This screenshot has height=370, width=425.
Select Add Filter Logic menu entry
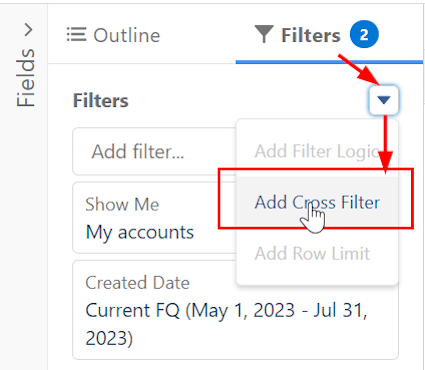[317, 151]
